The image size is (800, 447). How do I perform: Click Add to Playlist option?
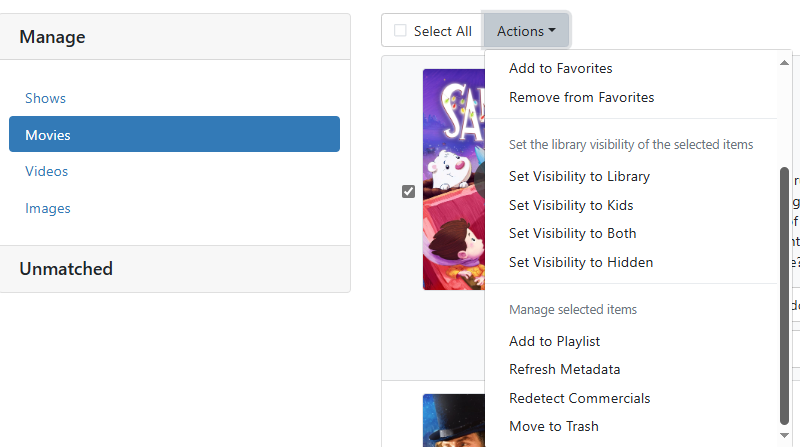pyautogui.click(x=554, y=341)
